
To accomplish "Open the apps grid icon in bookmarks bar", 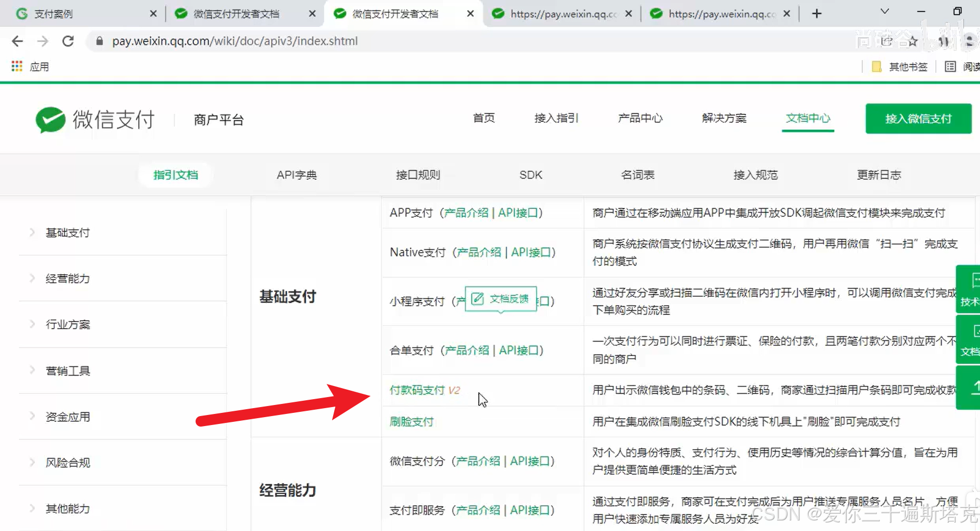I will (17, 66).
